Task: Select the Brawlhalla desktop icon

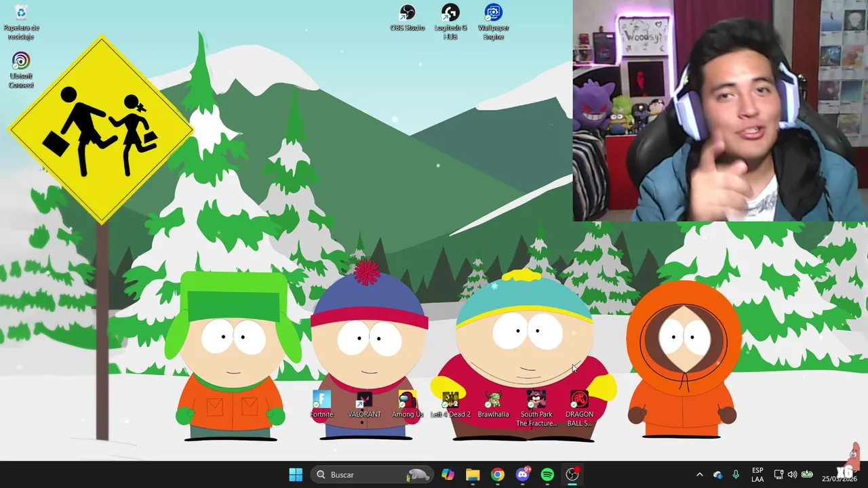Action: click(x=493, y=404)
